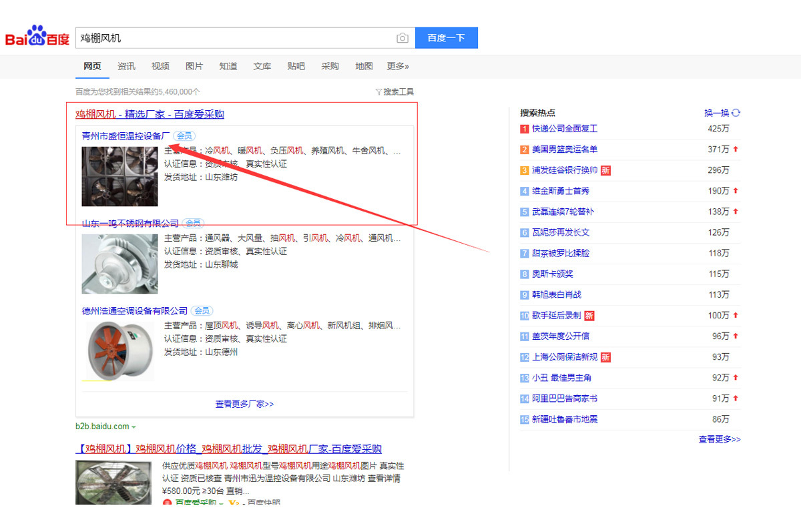This screenshot has width=801, height=532.
Task: Click the 会员 badge beside 德州浩通空调设备有限公司
Action: click(202, 310)
